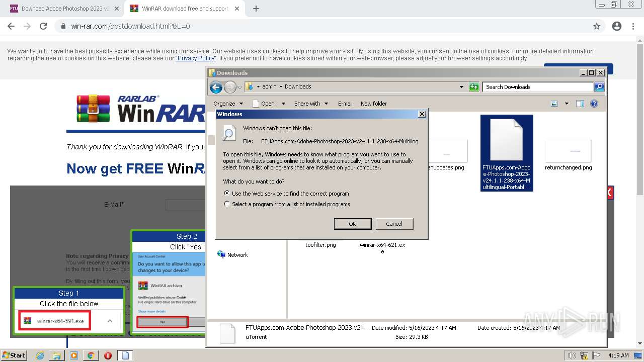
Task: Select the winrar-x64-621.exe file
Action: (382, 248)
